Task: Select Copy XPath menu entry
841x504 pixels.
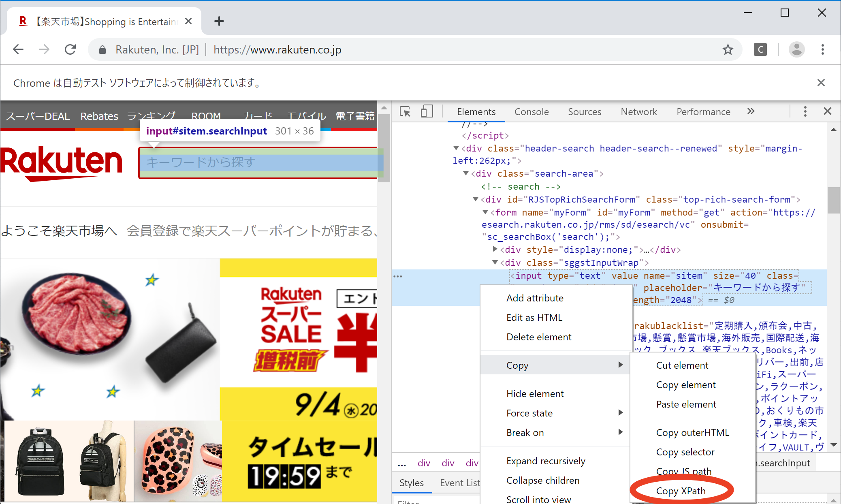Action: click(x=681, y=491)
